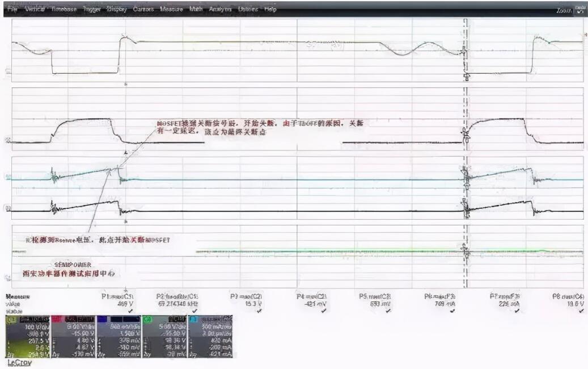Expand the Measure menu
Image resolution: width=588 pixels, height=369 pixels.
(x=171, y=10)
